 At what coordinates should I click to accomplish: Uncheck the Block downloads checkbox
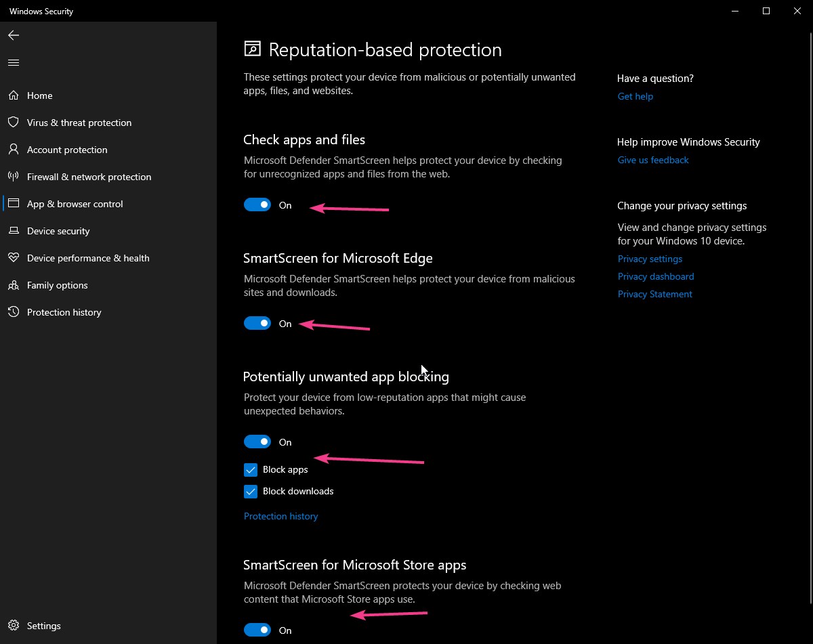point(250,491)
